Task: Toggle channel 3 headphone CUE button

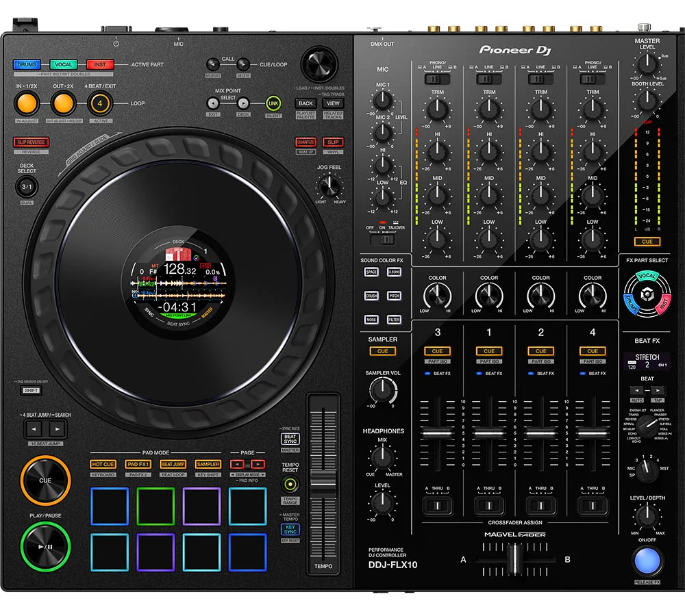Action: (437, 351)
